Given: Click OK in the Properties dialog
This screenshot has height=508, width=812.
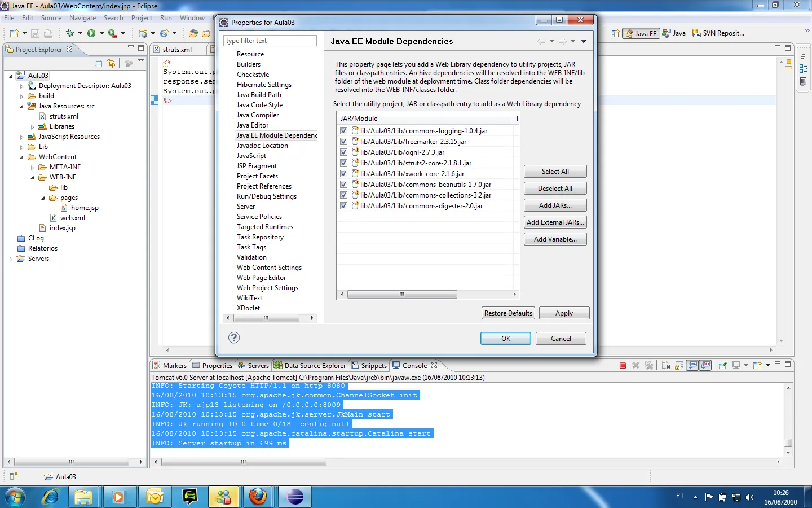Looking at the screenshot, I should 506,339.
